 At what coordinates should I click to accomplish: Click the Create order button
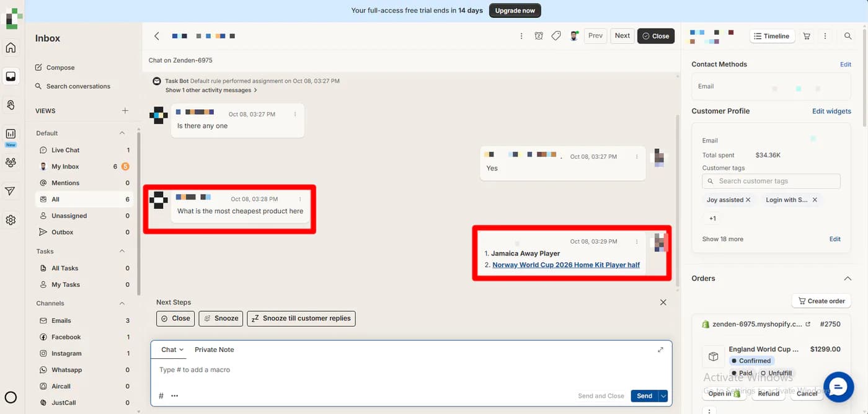coord(821,301)
